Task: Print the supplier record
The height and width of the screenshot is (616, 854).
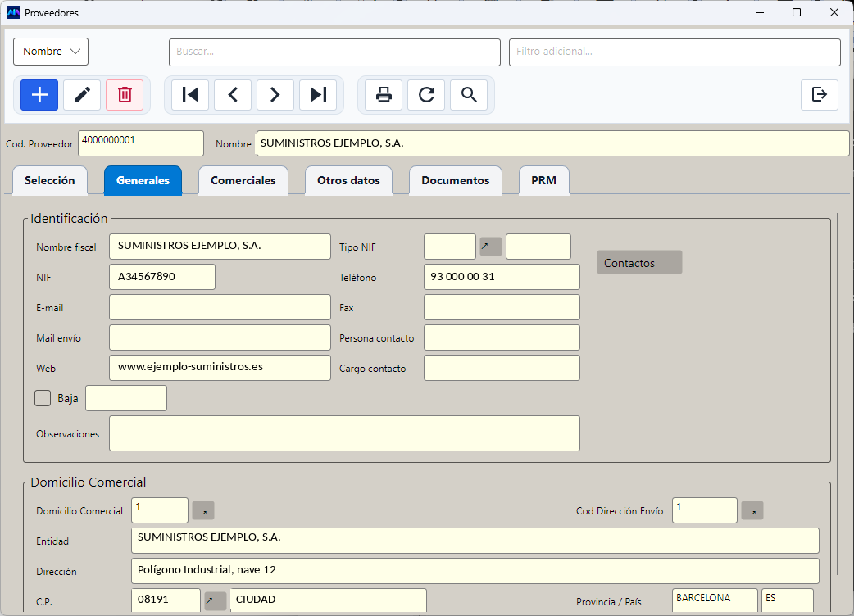Action: point(384,95)
